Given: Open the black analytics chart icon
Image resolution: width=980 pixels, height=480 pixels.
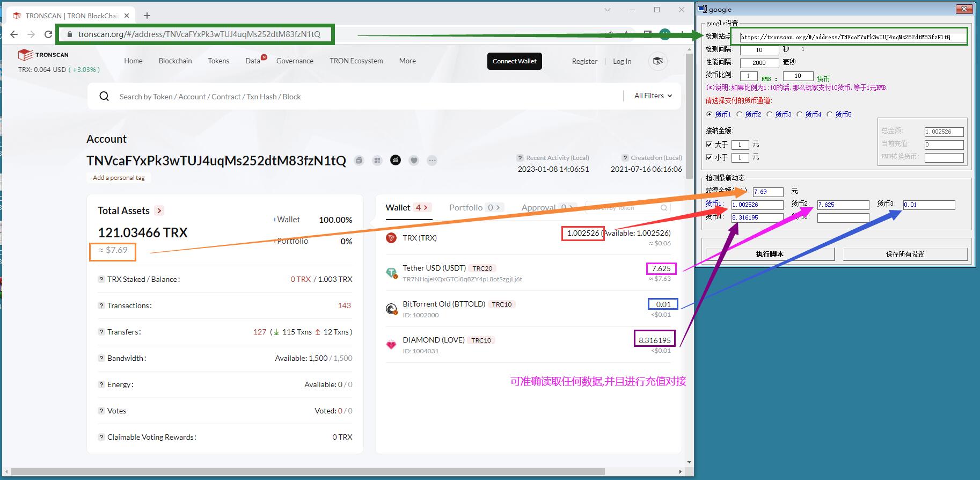Looking at the screenshot, I should pyautogui.click(x=396, y=160).
